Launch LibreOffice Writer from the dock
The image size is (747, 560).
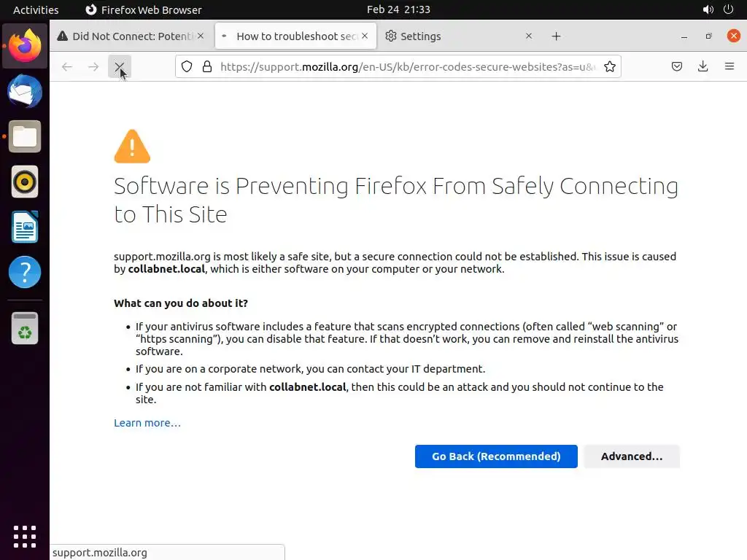pyautogui.click(x=25, y=227)
